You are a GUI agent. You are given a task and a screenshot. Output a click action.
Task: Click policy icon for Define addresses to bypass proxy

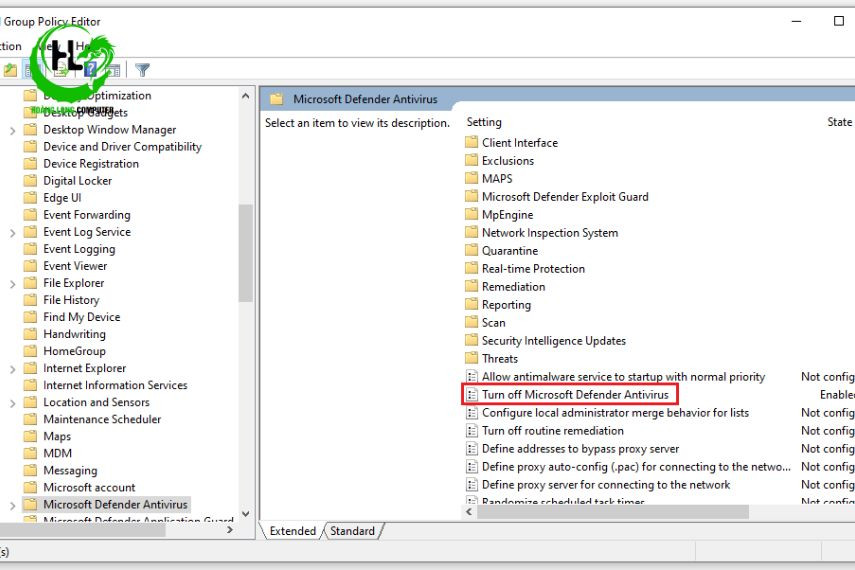tap(472, 448)
